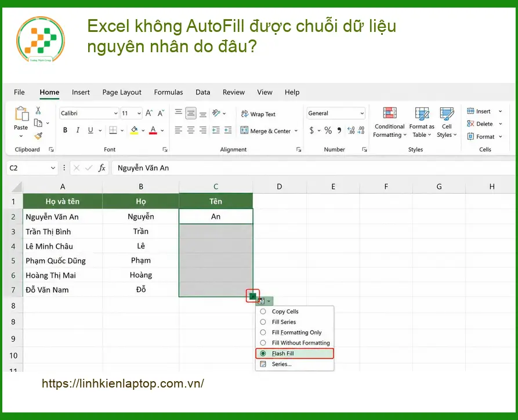
Task: Open Conditional Formatting menu
Action: pos(389,122)
